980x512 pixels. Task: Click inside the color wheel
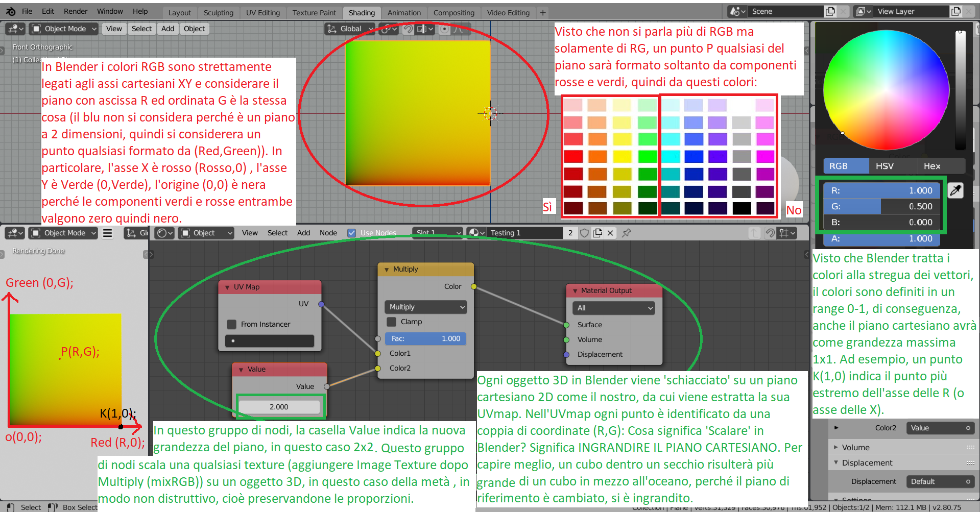[886, 90]
